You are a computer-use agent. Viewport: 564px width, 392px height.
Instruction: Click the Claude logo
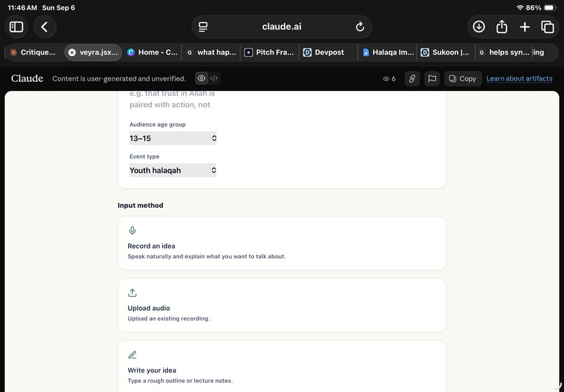27,78
